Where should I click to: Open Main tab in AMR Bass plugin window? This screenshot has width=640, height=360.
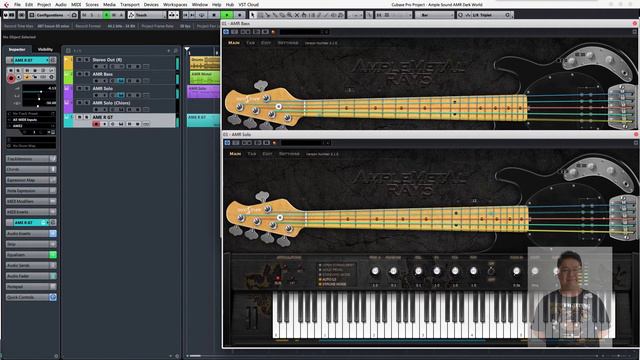click(x=234, y=42)
